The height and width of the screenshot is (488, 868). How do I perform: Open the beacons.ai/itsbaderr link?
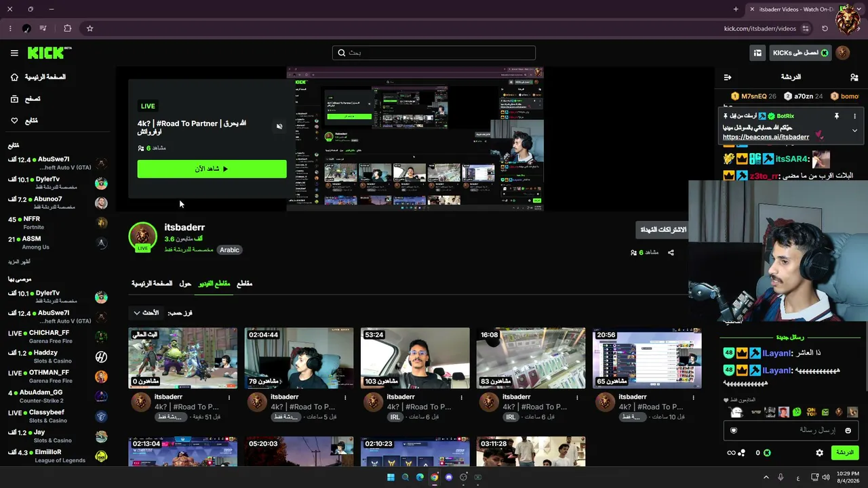click(x=766, y=137)
